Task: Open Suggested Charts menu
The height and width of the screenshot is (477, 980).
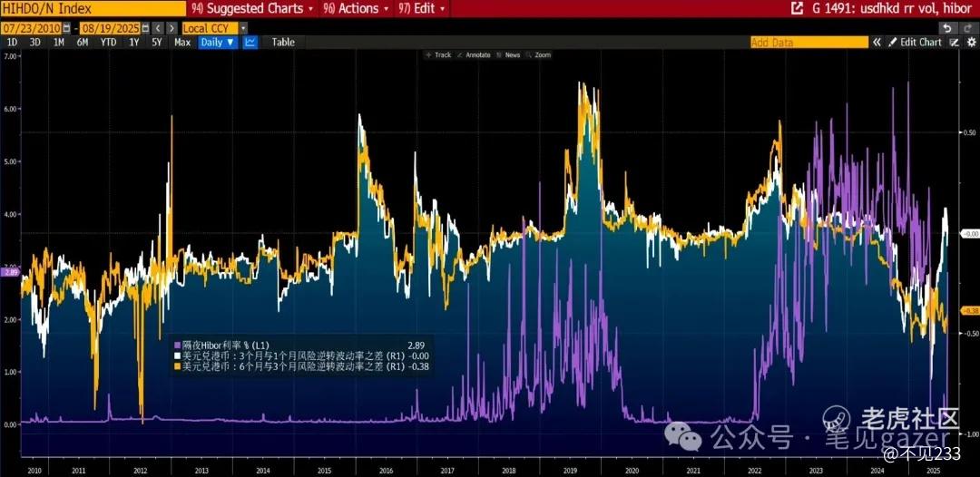Action: tap(252, 8)
